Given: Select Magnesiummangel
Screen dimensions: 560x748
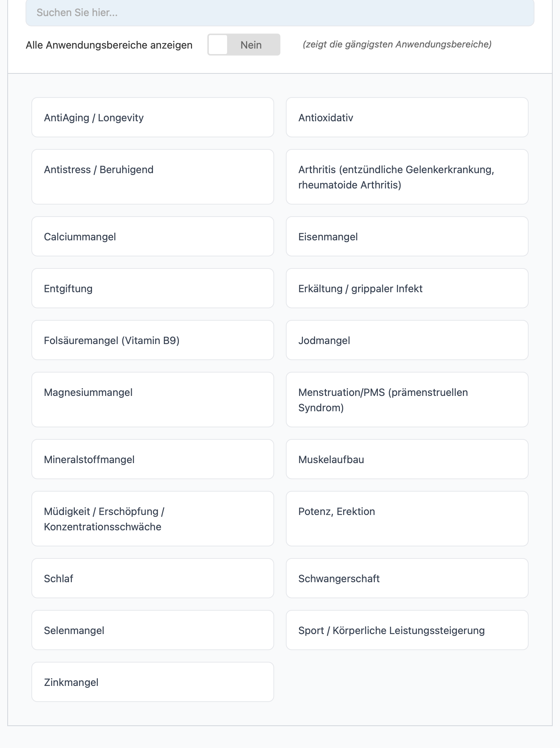Looking at the screenshot, I should pos(153,400).
